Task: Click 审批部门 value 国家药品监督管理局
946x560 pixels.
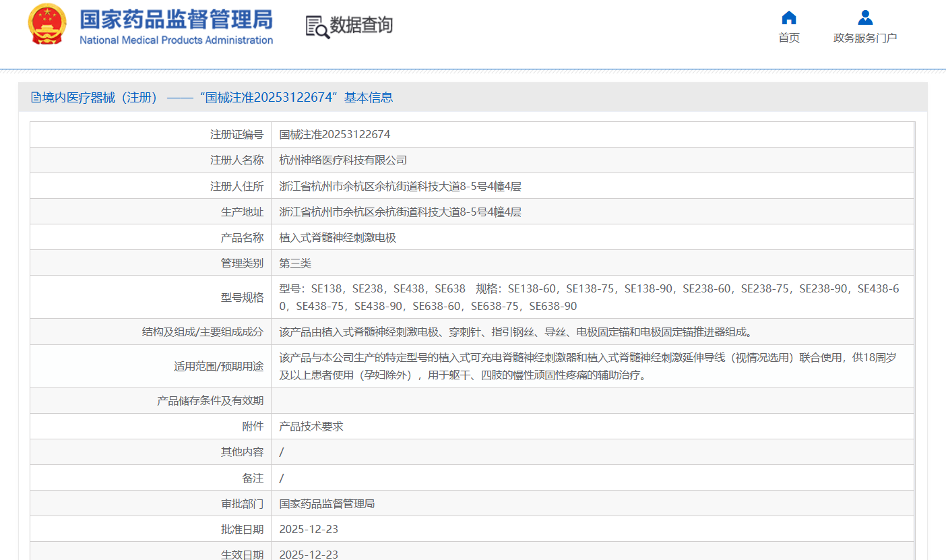Action: [x=327, y=504]
